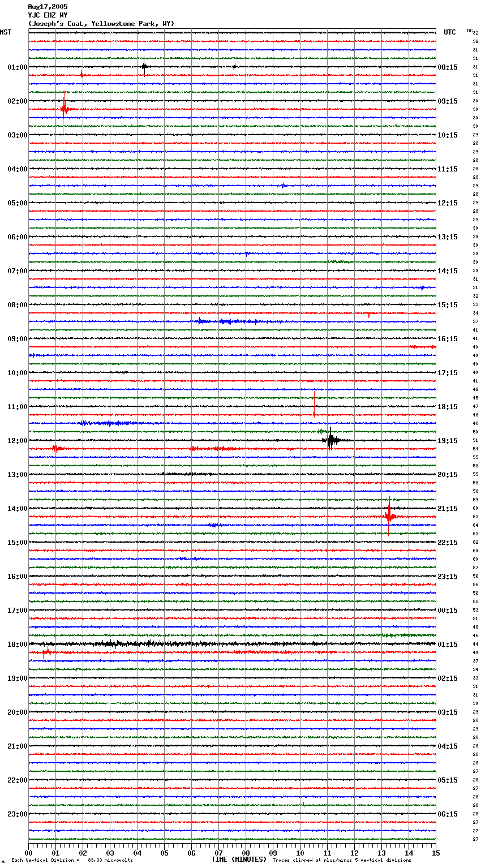Screen dimensions: 481x868
Task: Select the 13 minute axis tick label
Action: [381, 853]
